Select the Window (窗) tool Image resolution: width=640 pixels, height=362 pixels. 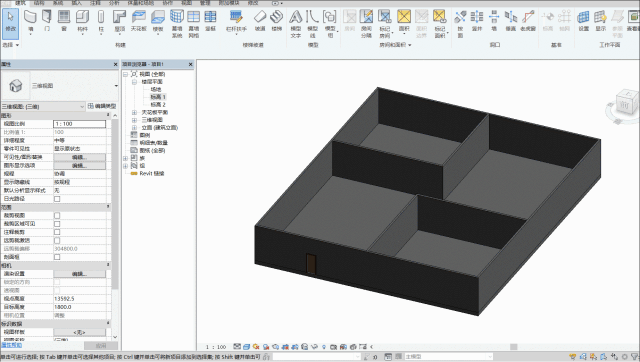(x=64, y=21)
